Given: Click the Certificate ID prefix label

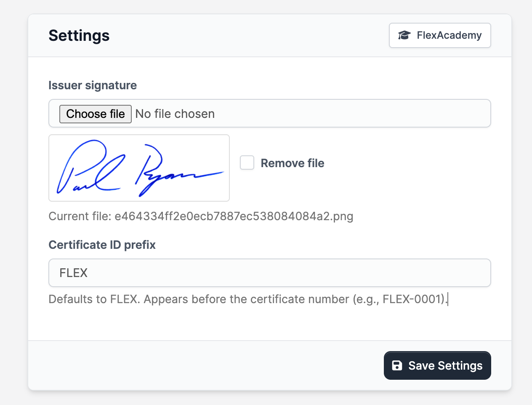Looking at the screenshot, I should pyautogui.click(x=102, y=245).
